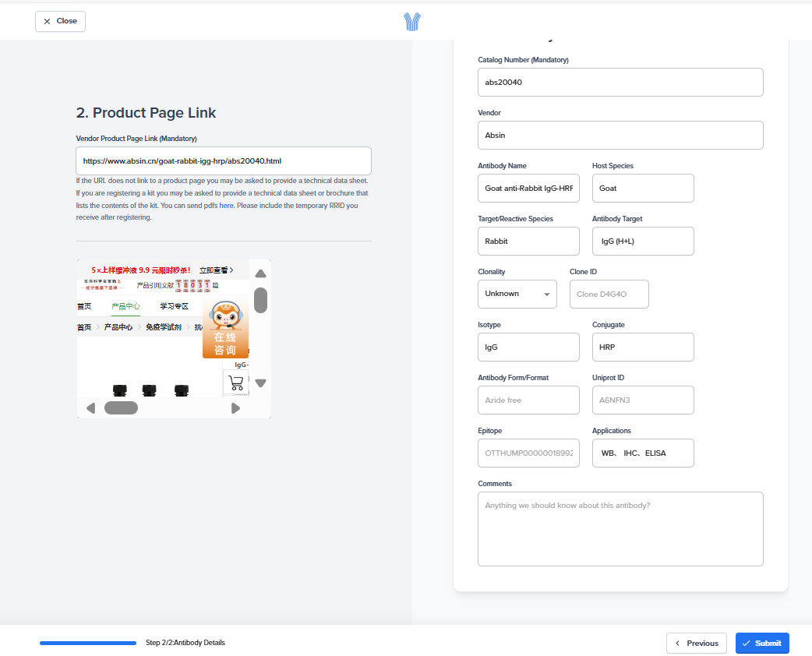This screenshot has width=812, height=656.
Task: Click the shopping cart icon in preview
Action: click(x=235, y=383)
